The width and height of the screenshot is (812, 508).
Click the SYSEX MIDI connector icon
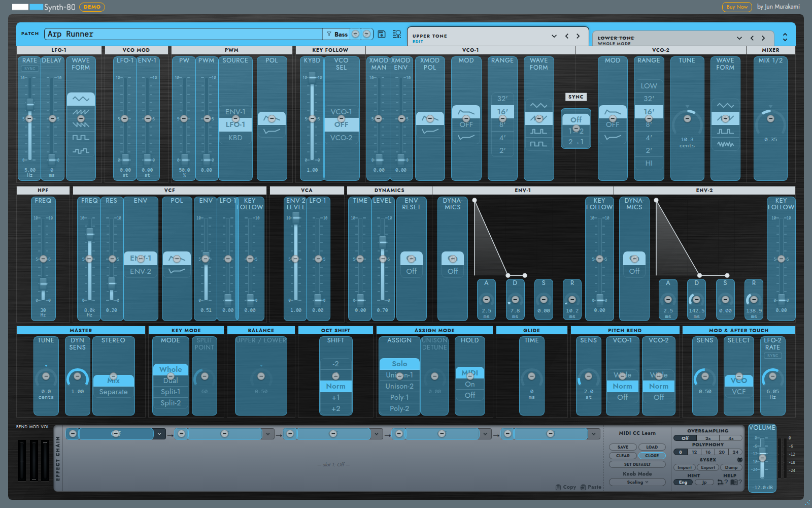click(739, 460)
